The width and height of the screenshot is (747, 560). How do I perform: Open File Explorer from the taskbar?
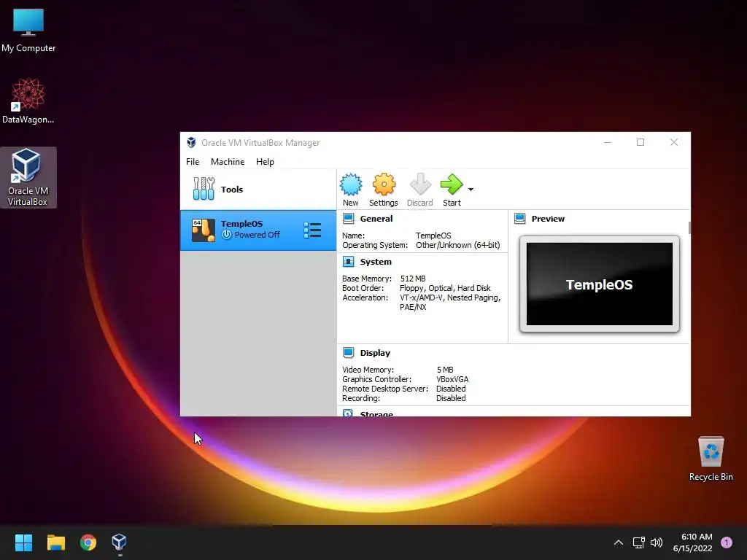click(x=55, y=542)
